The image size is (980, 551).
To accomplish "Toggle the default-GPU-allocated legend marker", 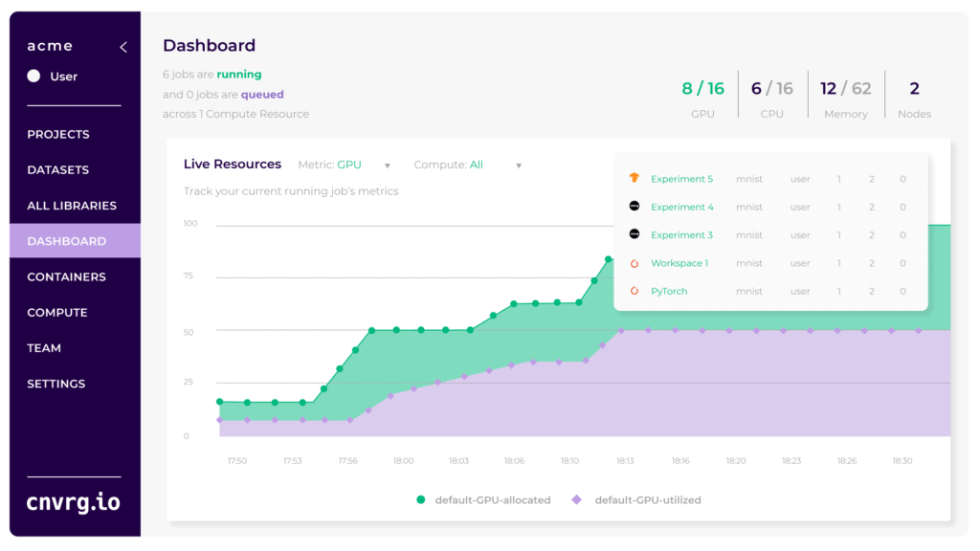I will pos(421,499).
